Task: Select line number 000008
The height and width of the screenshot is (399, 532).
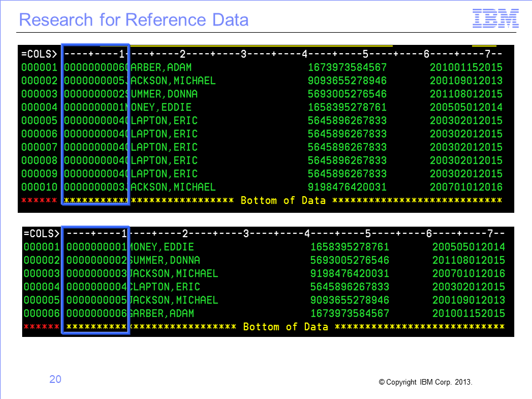Action: 39,160
